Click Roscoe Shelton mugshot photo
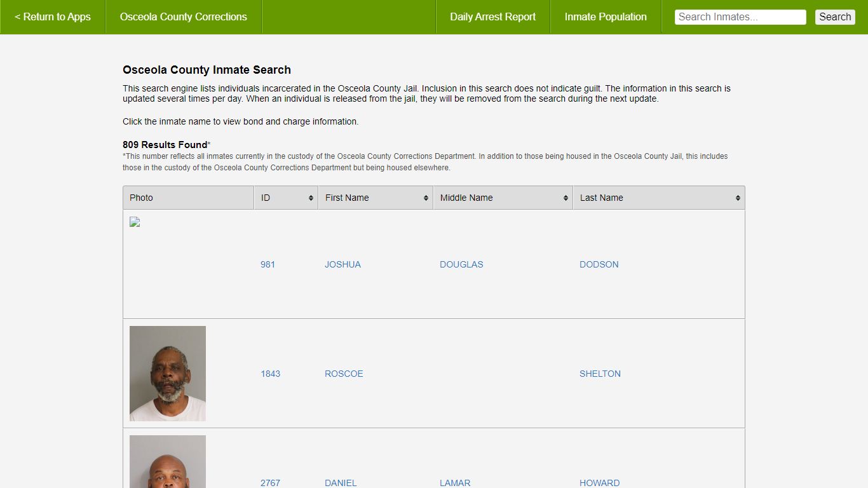 168,374
